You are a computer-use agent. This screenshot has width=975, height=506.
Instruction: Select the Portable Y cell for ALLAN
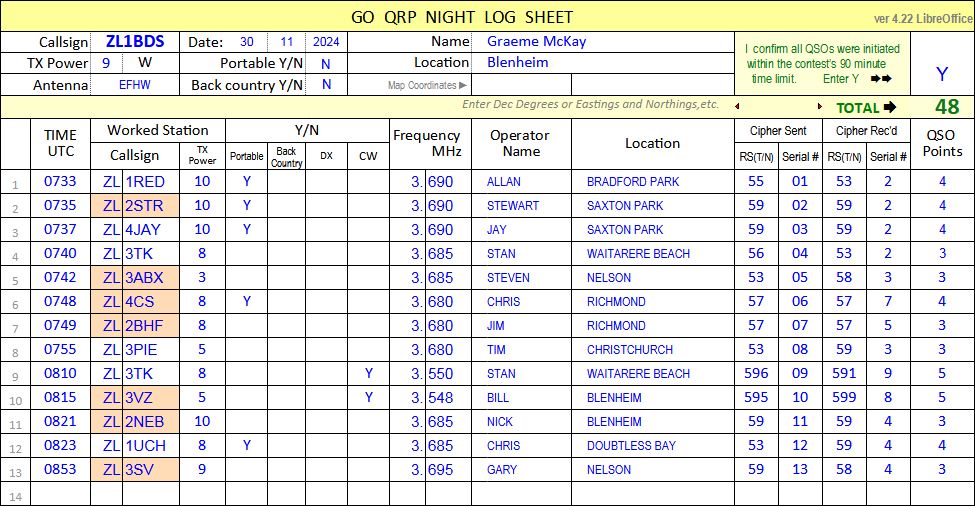pos(247,182)
